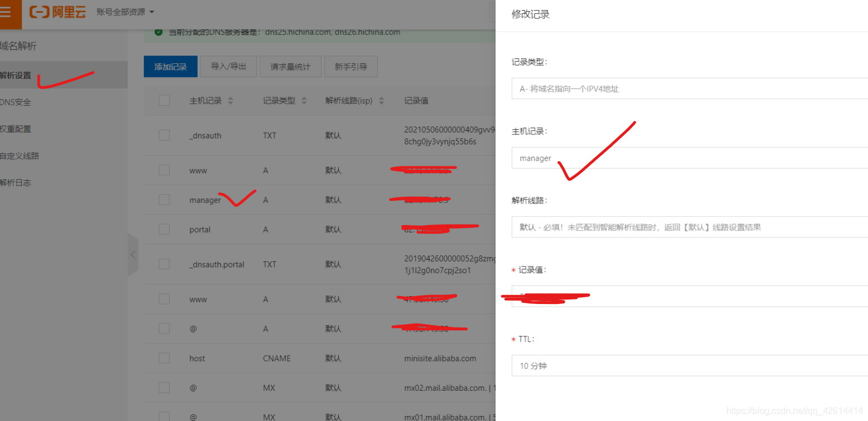Check the _dnsauth TXT row checkbox
The image size is (868, 421).
point(164,135)
